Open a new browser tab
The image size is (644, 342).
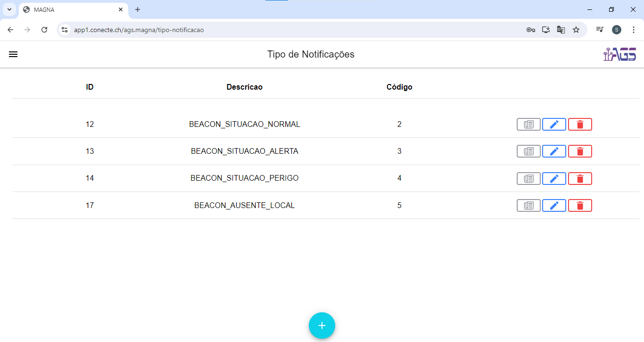pyautogui.click(x=138, y=9)
